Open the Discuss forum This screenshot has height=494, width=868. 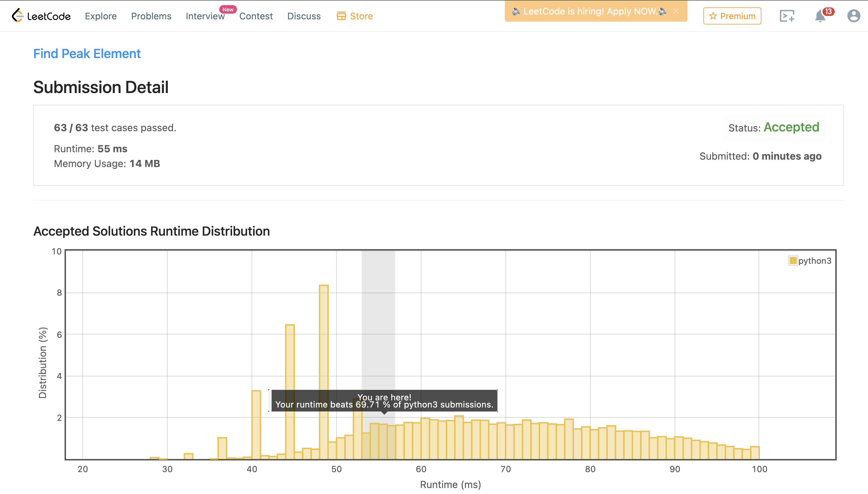pos(303,16)
